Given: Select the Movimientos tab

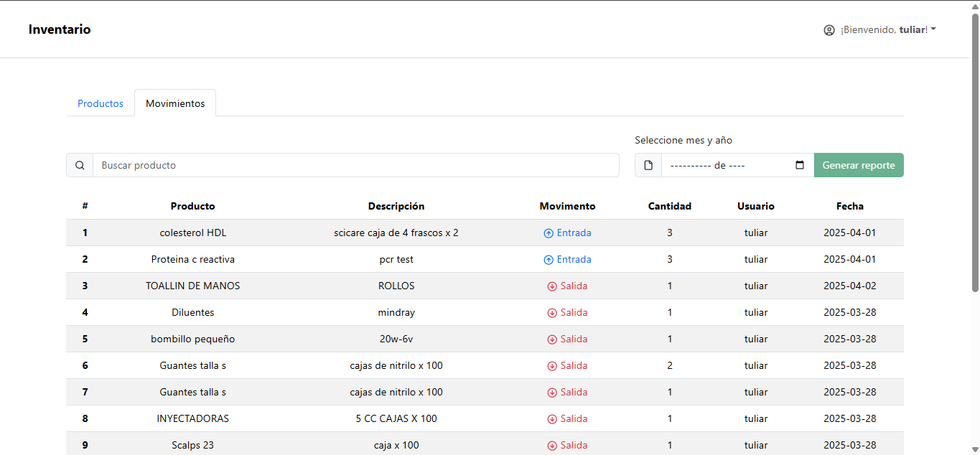Looking at the screenshot, I should [x=175, y=103].
